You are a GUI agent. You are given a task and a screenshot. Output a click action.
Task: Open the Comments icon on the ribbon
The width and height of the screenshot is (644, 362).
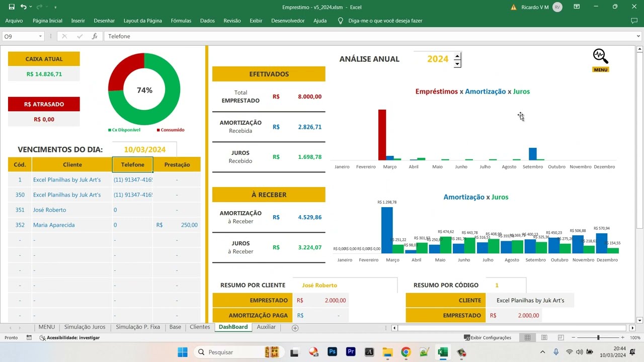pos(634,21)
